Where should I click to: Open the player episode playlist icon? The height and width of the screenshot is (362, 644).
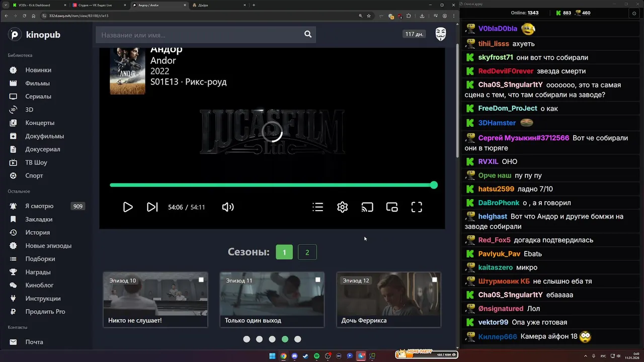coord(317,207)
